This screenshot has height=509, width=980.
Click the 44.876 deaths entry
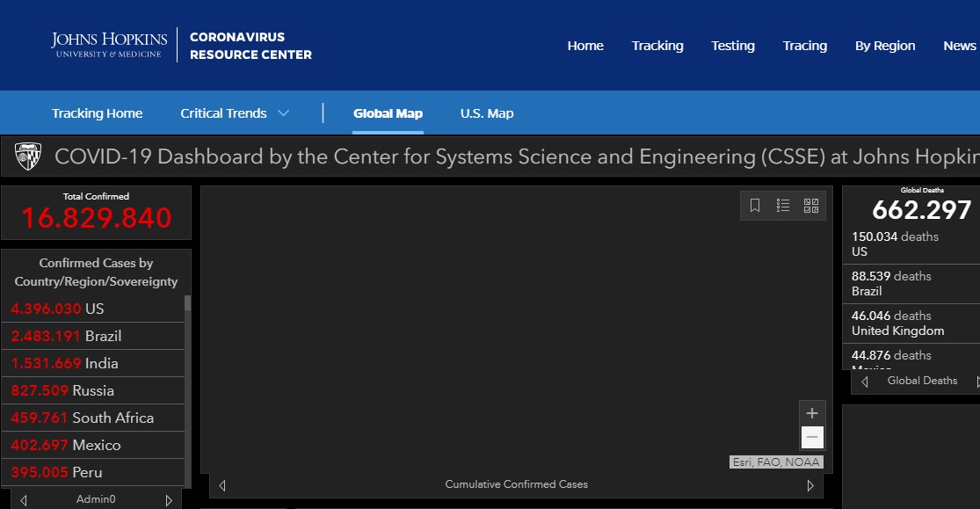click(x=911, y=356)
